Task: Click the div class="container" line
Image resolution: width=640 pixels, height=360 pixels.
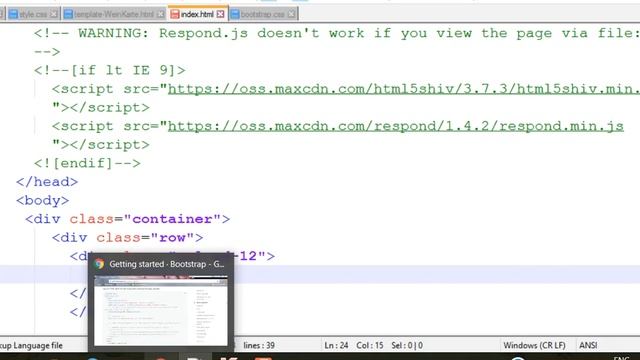Action: coord(127,219)
